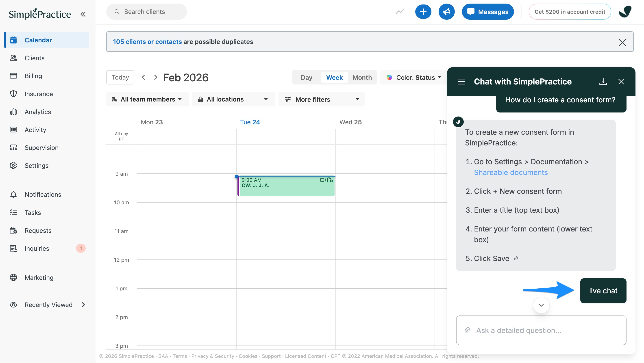Open Requests in the sidebar
This screenshot has width=644, height=363.
click(x=47, y=231)
